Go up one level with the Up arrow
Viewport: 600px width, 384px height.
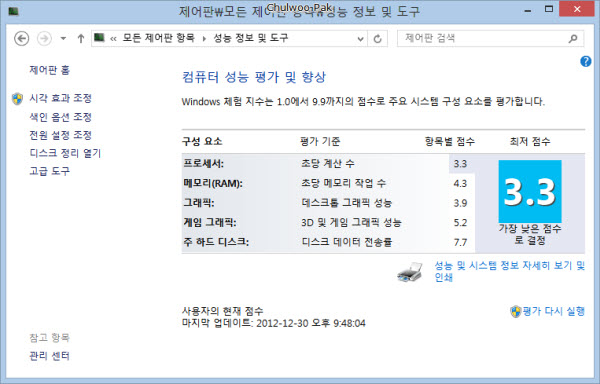(x=80, y=39)
